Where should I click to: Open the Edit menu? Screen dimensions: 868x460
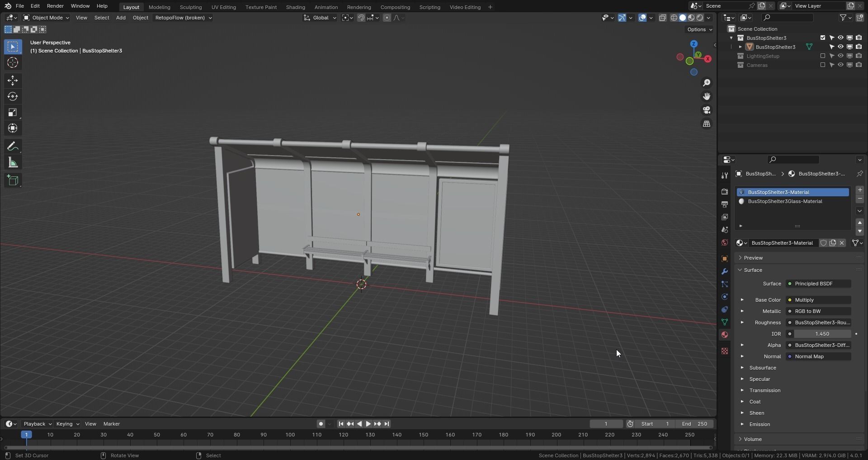point(35,6)
